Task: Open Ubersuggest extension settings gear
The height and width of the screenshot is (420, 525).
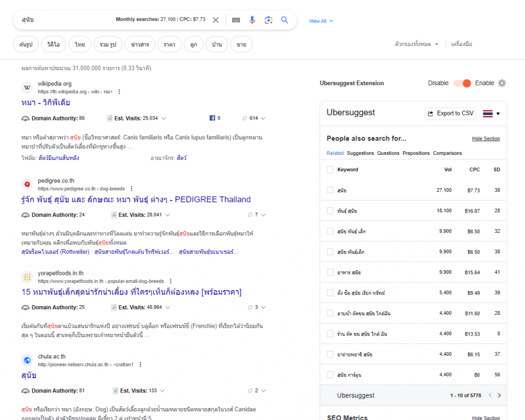Action: pyautogui.click(x=502, y=83)
